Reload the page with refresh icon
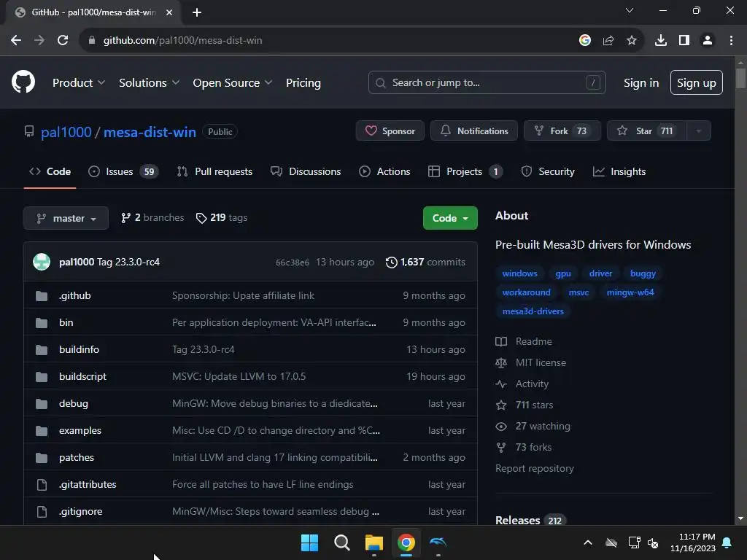 pyautogui.click(x=63, y=41)
